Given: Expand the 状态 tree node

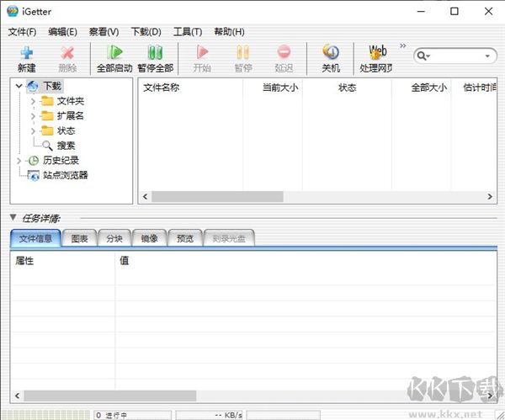Looking at the screenshot, I should [33, 130].
